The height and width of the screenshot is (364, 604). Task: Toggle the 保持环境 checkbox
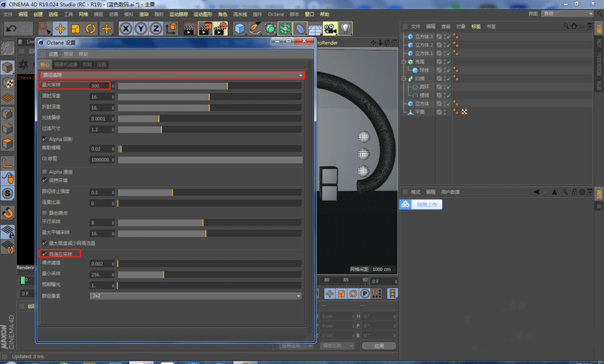(x=45, y=180)
